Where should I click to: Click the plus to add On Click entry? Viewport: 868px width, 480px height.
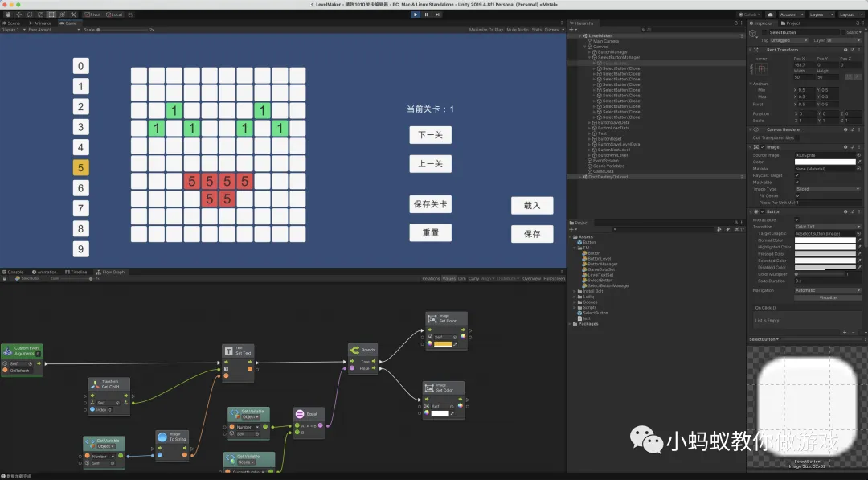click(x=844, y=332)
